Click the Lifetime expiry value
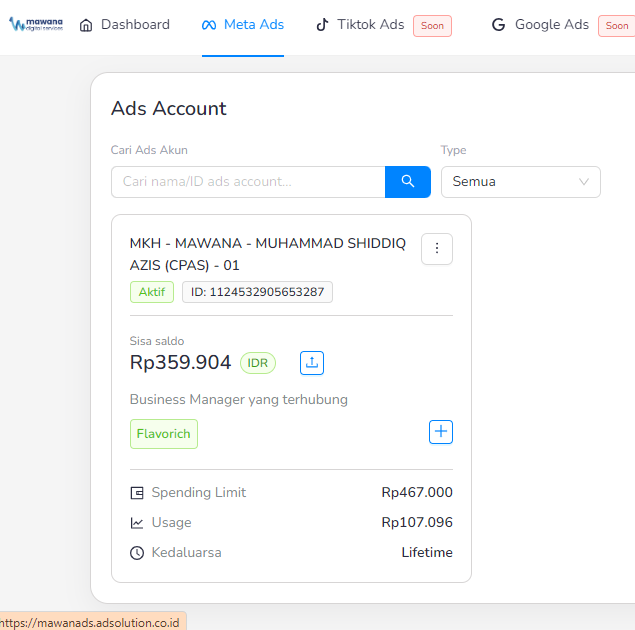Viewport: 635px width, 630px height. click(x=427, y=552)
